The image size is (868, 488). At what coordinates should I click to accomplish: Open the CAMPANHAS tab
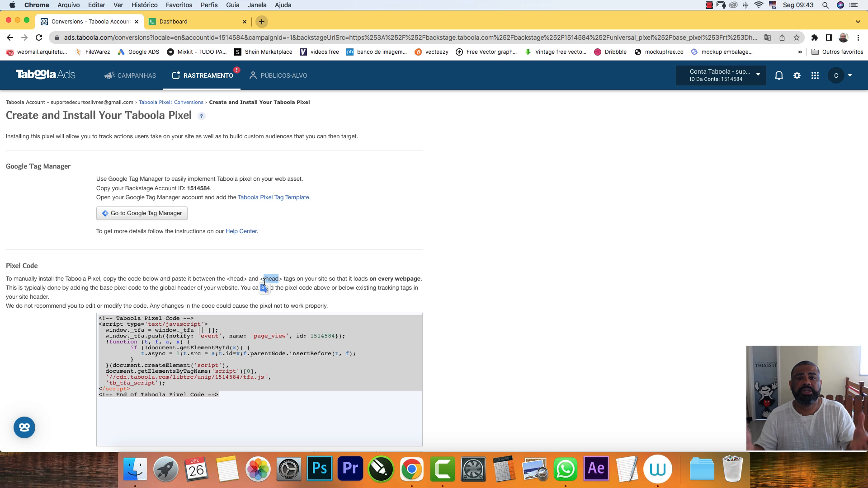[130, 75]
